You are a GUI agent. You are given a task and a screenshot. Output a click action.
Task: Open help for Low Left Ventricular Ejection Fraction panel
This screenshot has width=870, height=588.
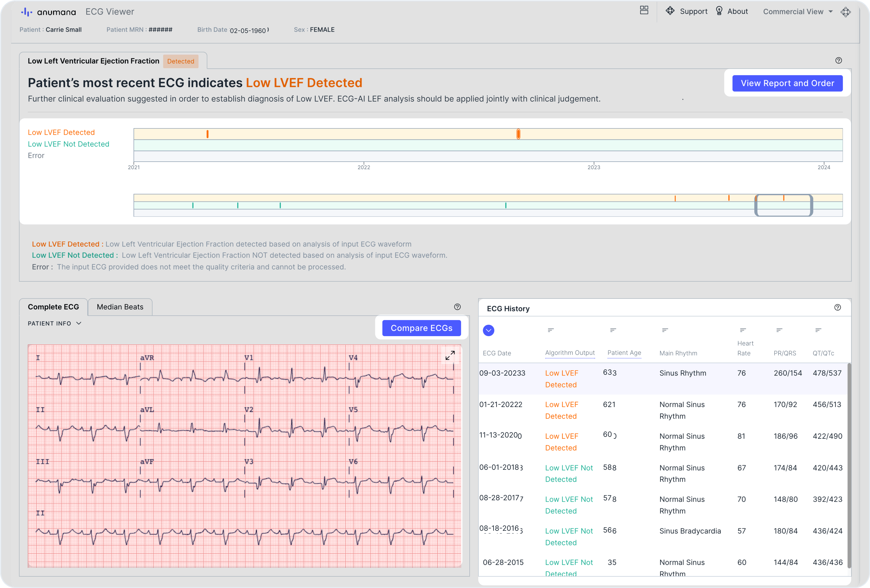point(839,60)
